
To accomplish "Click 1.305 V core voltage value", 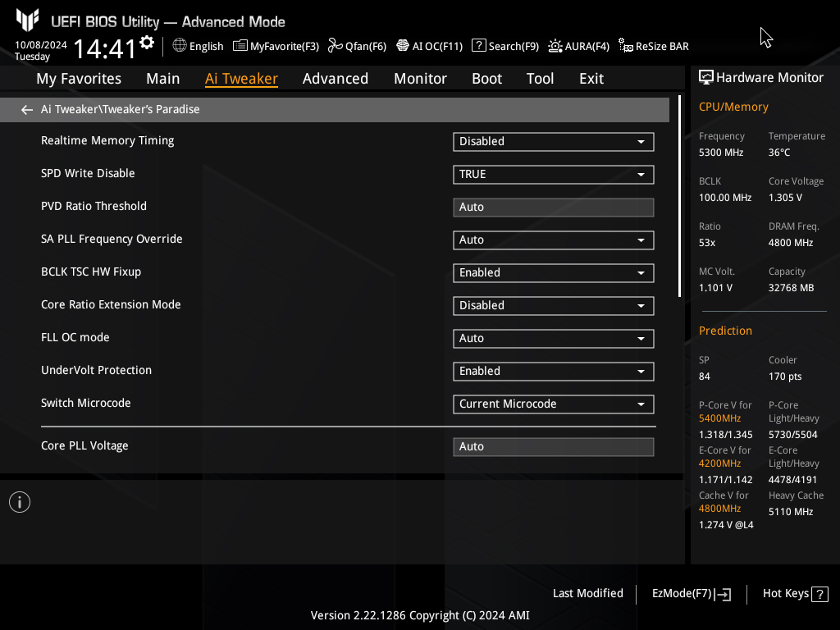I will coord(785,198).
